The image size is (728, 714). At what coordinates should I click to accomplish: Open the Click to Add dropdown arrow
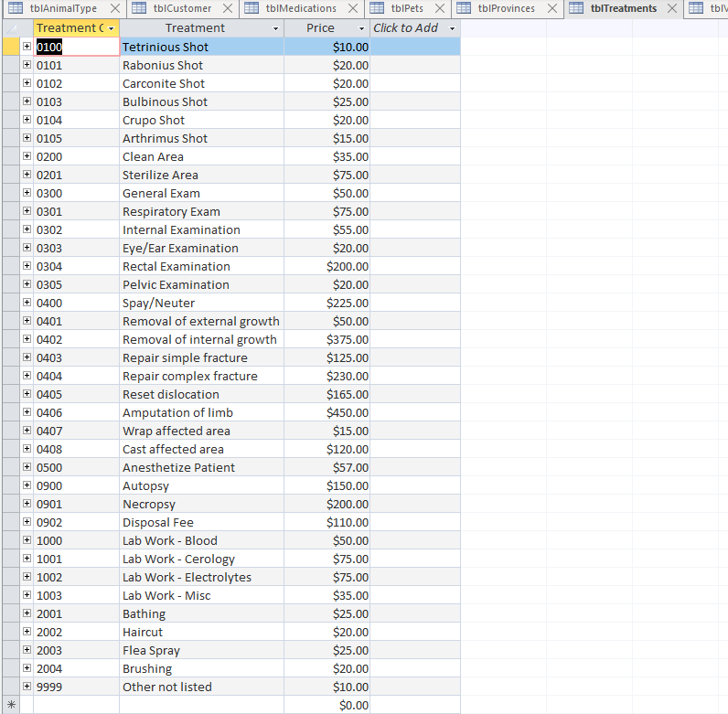452,28
